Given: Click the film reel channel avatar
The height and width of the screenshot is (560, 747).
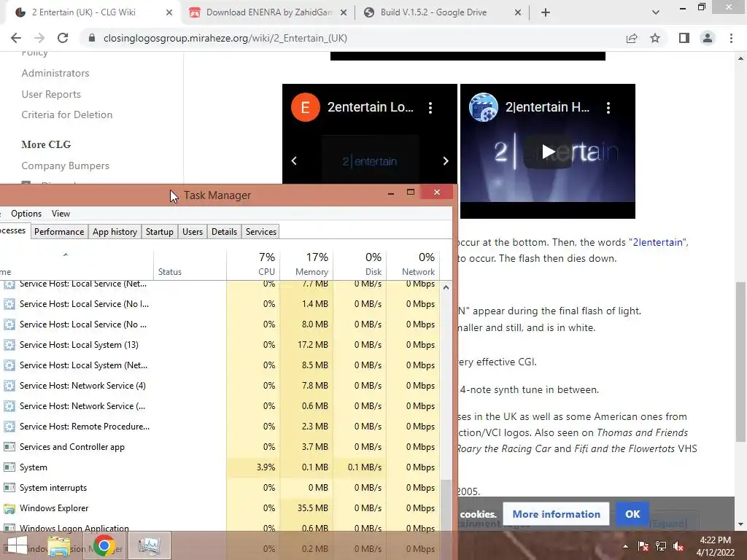Looking at the screenshot, I should pyautogui.click(x=484, y=107).
